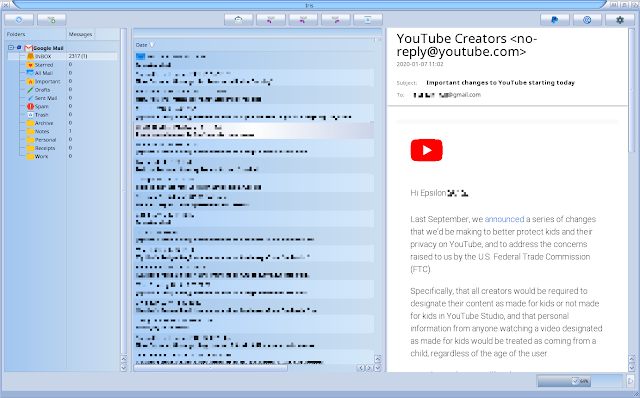Image resolution: width=640 pixels, height=398 pixels.
Task: Click the Sent Mail icon
Action: point(30,98)
